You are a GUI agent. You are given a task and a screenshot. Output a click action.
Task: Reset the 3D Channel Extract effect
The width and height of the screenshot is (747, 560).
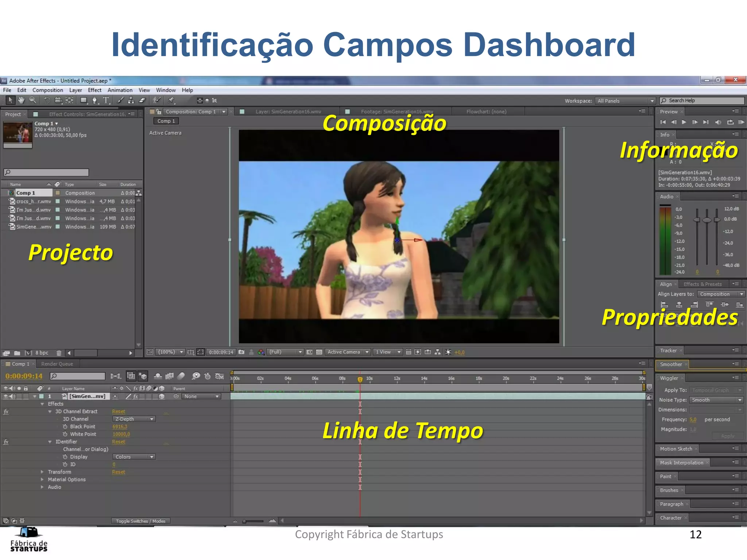point(119,411)
